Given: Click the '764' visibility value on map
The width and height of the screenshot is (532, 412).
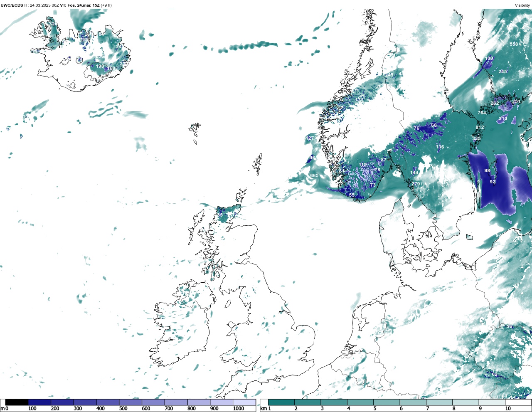Looking at the screenshot, I should click(482, 113).
